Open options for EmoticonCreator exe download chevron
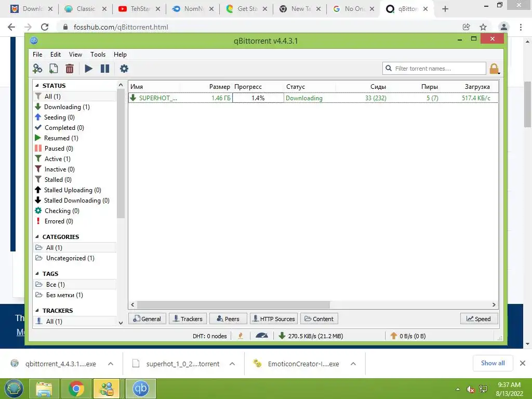Screen dimensions: 532x399 [353, 364]
